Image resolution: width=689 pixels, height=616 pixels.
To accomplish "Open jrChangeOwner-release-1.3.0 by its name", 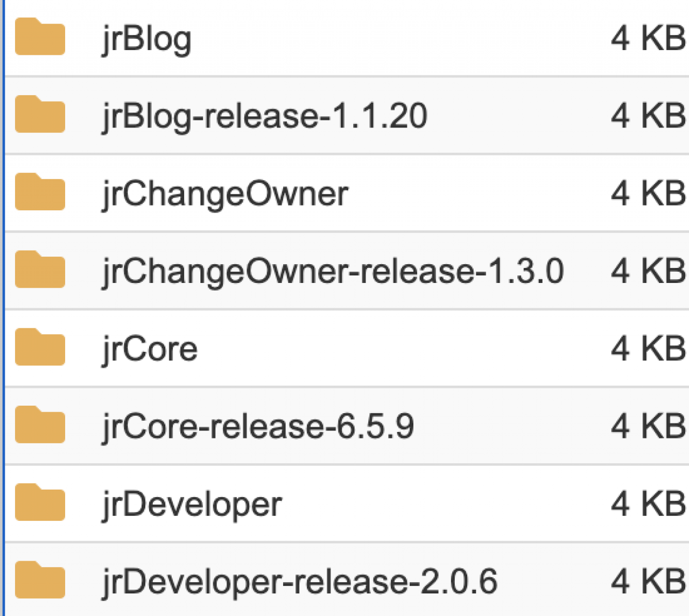I will 333,271.
